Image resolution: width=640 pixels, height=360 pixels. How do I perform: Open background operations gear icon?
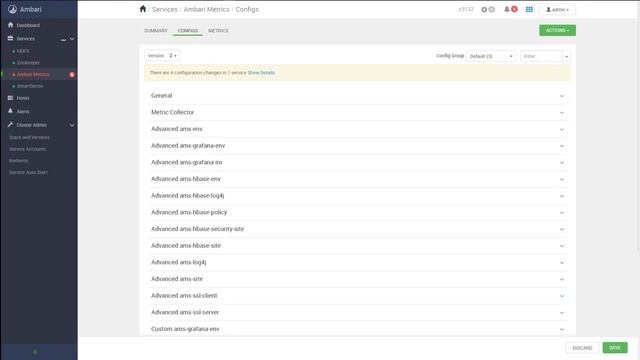(484, 9)
